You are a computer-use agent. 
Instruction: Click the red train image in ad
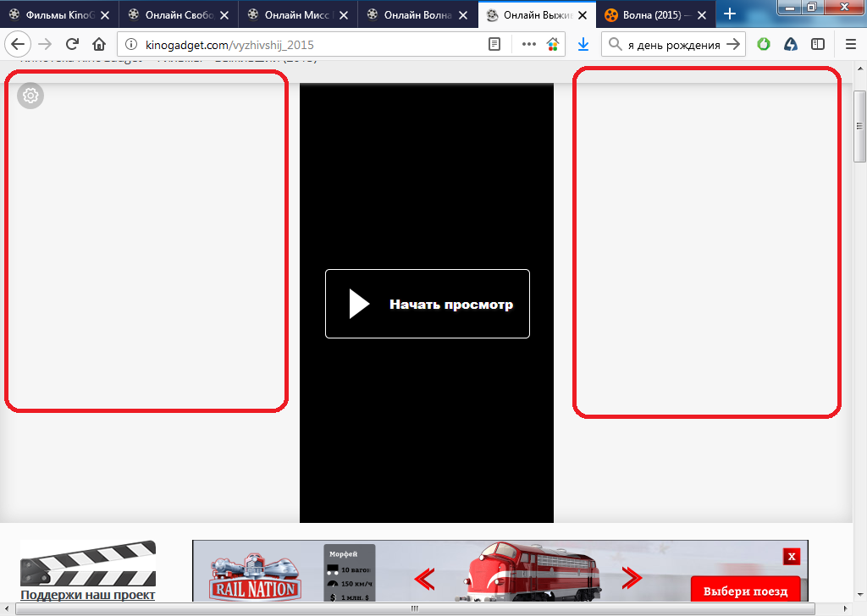pyautogui.click(x=530, y=572)
